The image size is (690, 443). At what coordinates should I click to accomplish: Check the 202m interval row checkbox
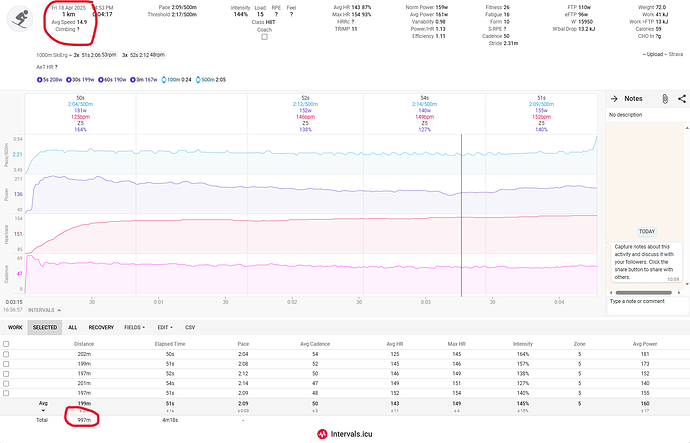point(6,354)
